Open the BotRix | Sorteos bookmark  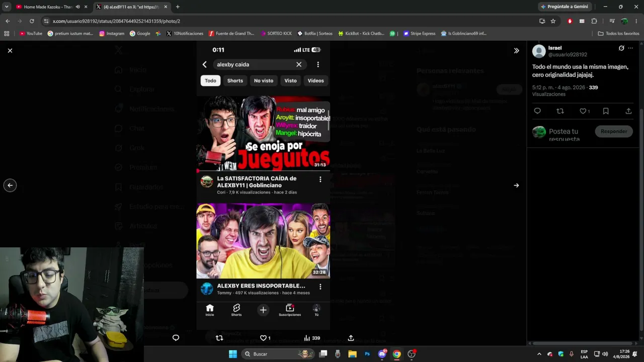point(314,34)
